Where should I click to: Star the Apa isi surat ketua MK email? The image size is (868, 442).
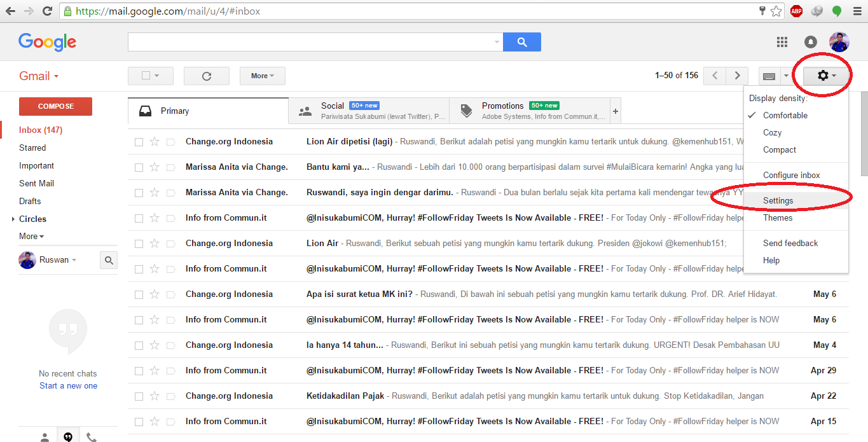155,294
